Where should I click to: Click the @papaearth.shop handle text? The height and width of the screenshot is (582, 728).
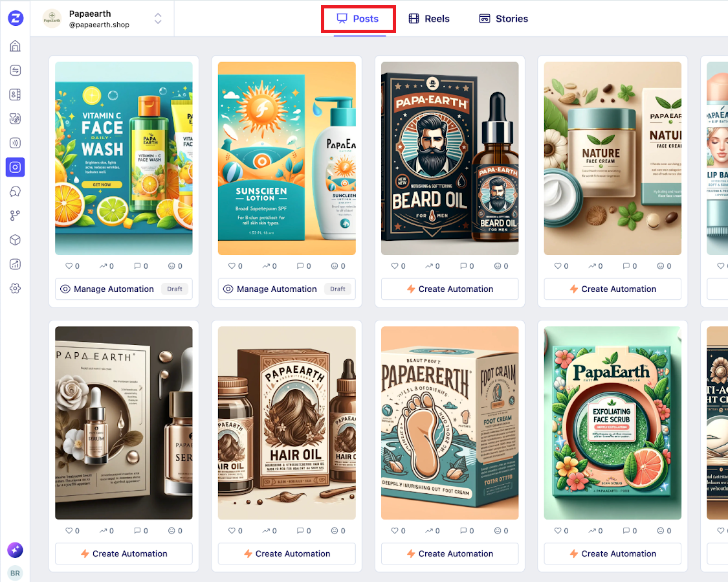[x=100, y=25]
